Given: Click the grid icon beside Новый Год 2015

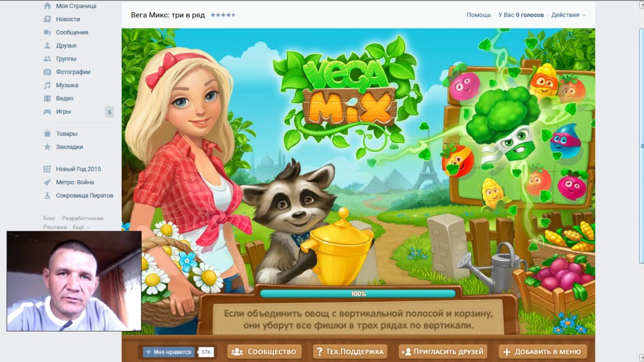Looking at the screenshot, I should tap(47, 169).
